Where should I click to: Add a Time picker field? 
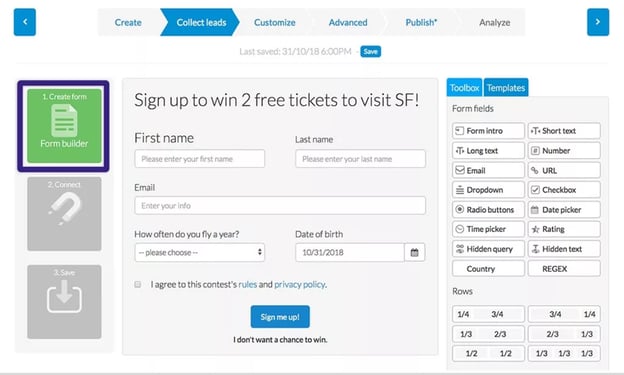point(488,229)
